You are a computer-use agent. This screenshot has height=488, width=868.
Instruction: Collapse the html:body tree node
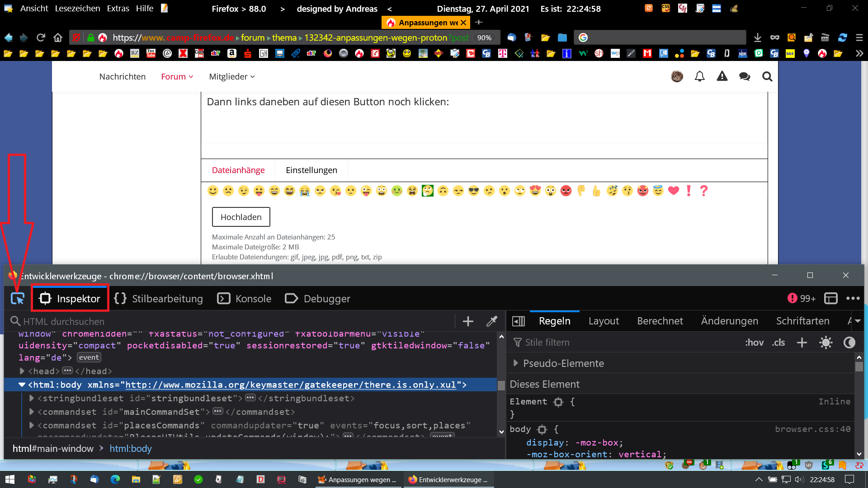click(x=22, y=385)
